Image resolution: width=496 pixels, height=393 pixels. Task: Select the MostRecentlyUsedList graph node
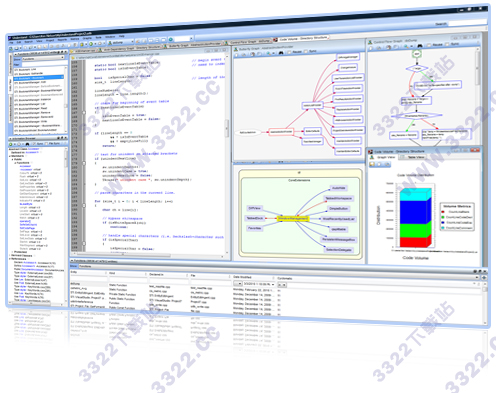point(338,219)
